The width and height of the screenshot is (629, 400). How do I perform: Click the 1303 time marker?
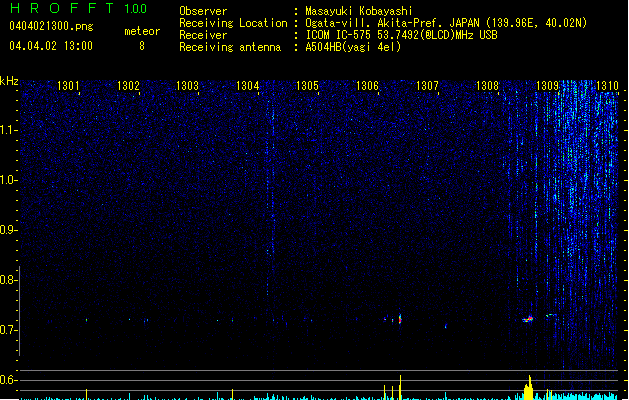(x=187, y=86)
